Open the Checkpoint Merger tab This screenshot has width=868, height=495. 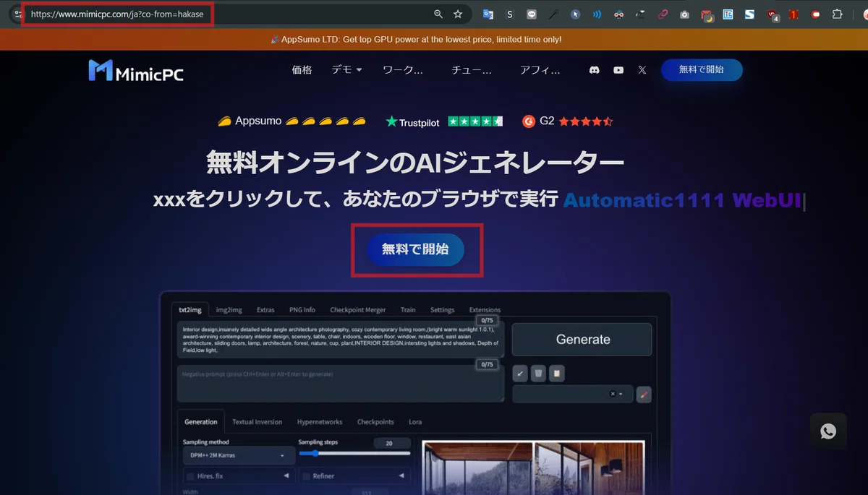358,310
